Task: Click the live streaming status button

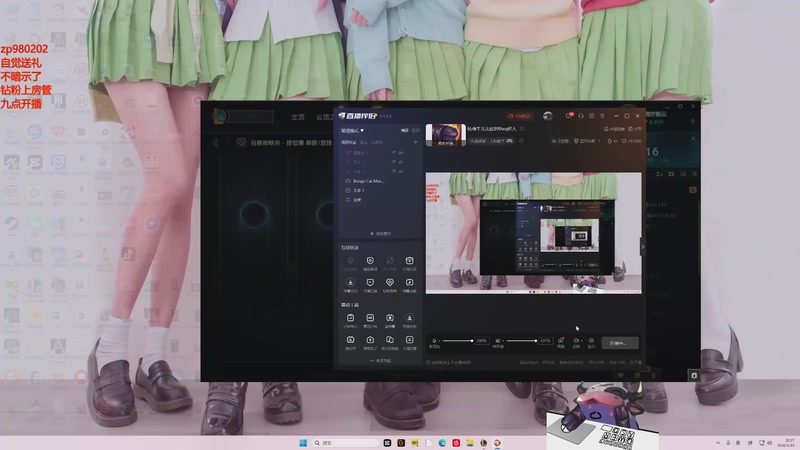Action: pyautogui.click(x=620, y=343)
